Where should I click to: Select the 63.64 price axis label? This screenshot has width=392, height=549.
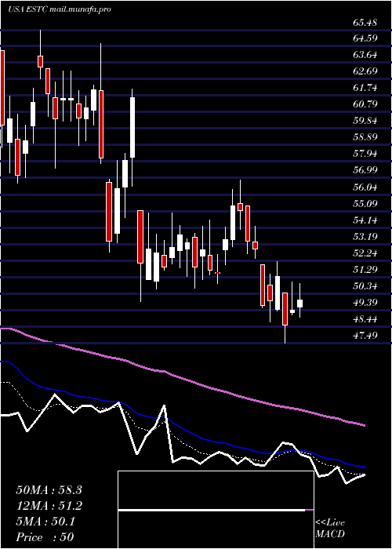click(x=365, y=55)
